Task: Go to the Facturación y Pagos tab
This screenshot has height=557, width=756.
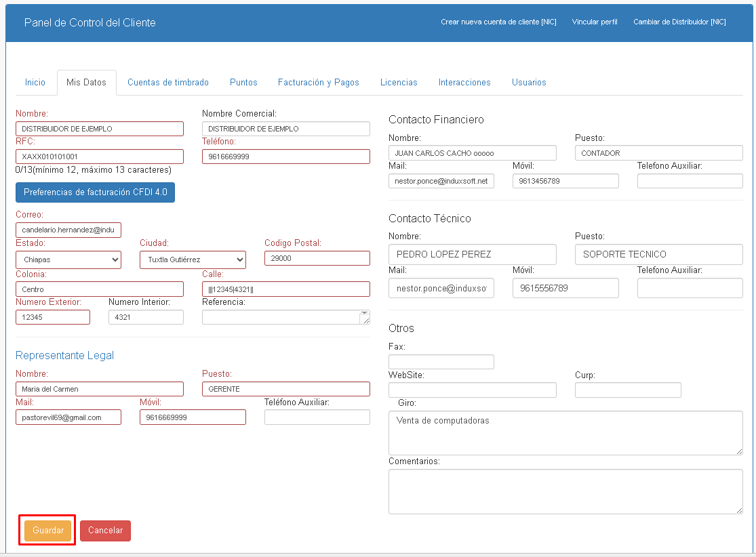Action: (x=319, y=83)
